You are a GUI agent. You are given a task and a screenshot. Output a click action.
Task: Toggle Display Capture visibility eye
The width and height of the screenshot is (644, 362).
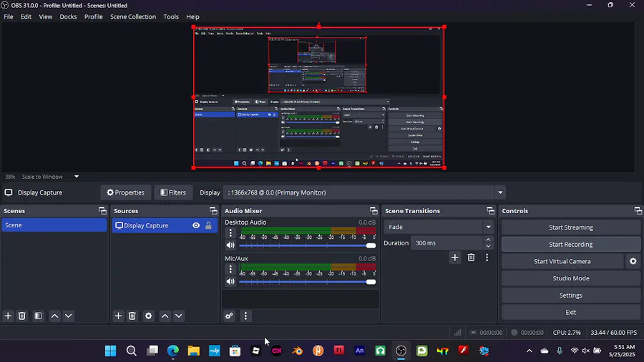click(196, 225)
